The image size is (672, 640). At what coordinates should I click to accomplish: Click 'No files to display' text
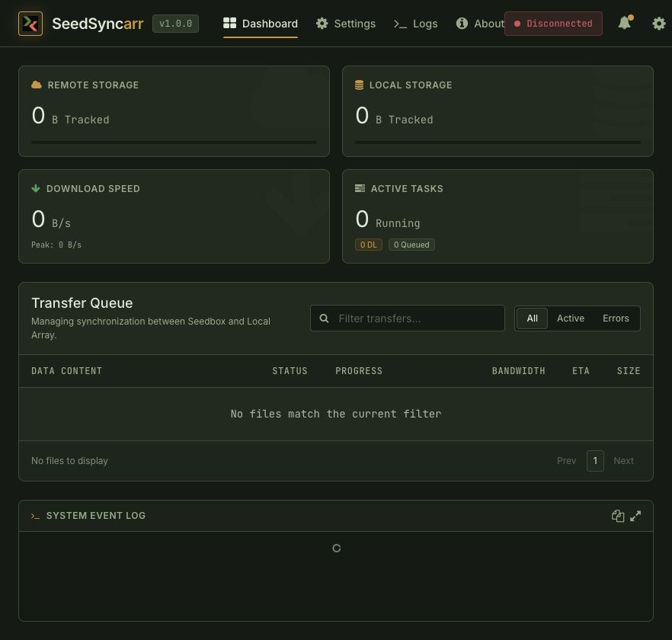pos(70,461)
